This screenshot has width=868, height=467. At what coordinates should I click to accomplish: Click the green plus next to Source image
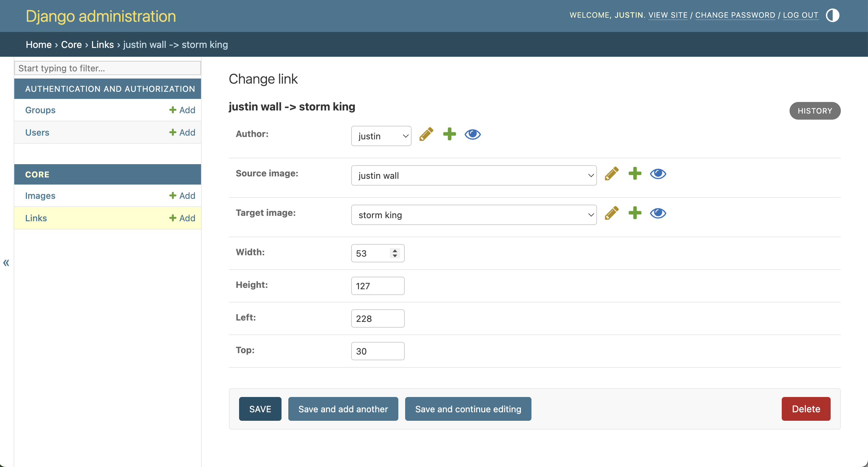635,174
